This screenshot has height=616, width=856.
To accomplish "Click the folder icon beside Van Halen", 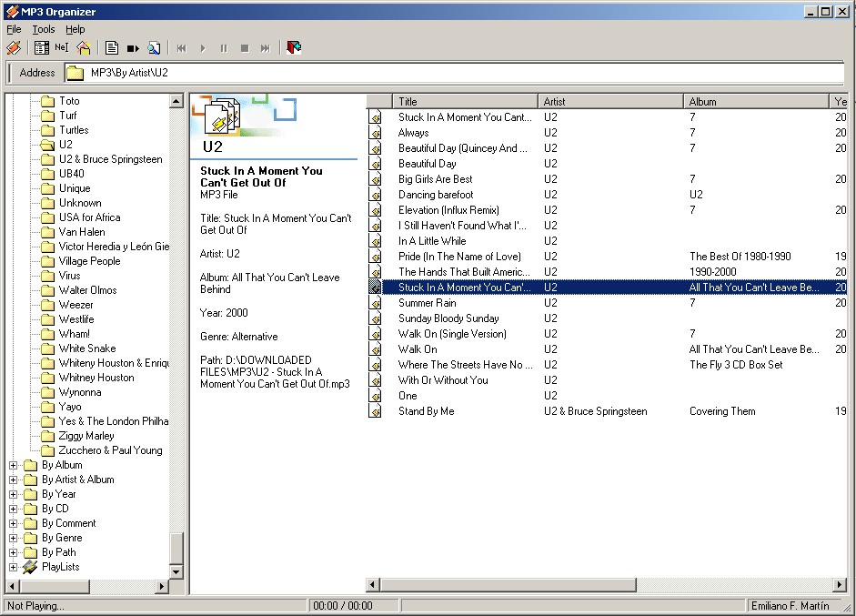I will pyautogui.click(x=48, y=232).
